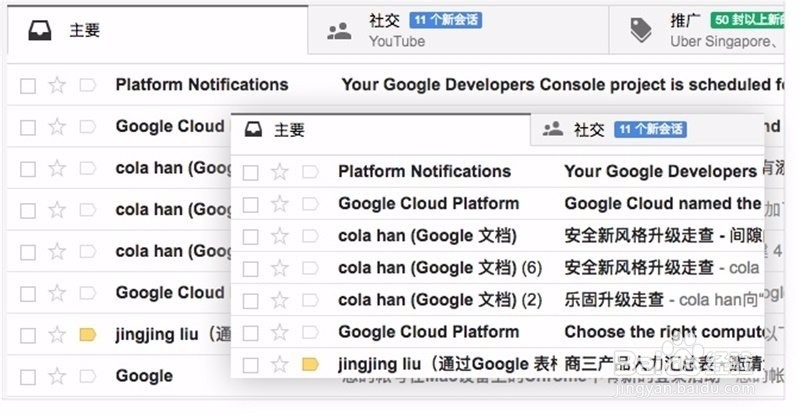Viewport: 800px width, 416px height.
Task: Open front 'Your Google Developers' email subject
Action: [661, 172]
